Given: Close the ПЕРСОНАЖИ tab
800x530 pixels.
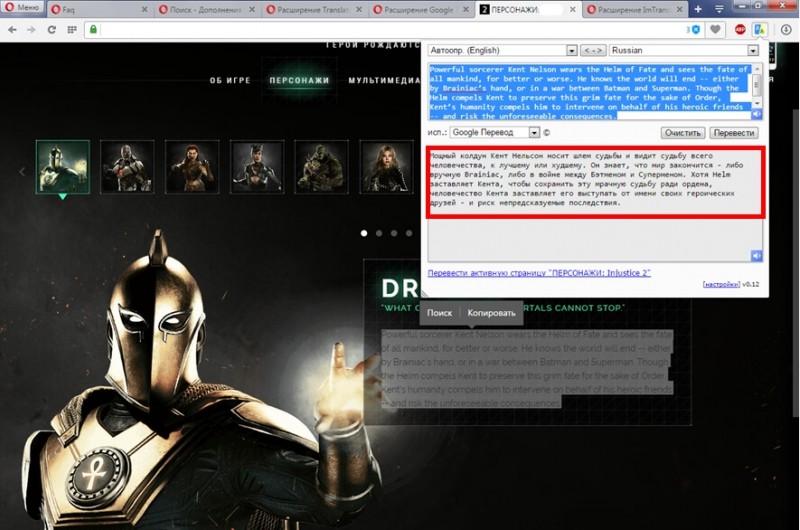Looking at the screenshot, I should pos(572,10).
